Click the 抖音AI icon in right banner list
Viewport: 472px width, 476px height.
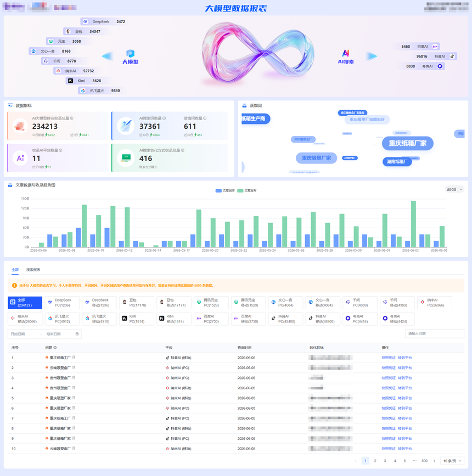(x=452, y=56)
